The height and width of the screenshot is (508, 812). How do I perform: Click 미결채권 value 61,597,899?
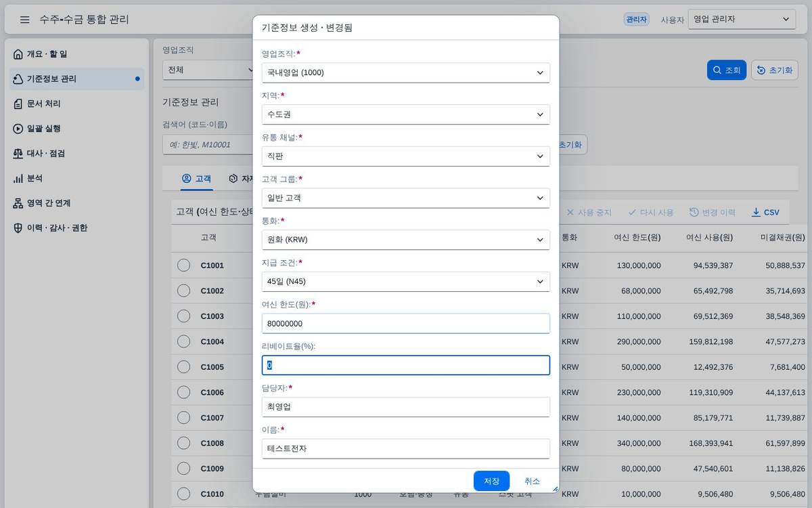pyautogui.click(x=785, y=443)
